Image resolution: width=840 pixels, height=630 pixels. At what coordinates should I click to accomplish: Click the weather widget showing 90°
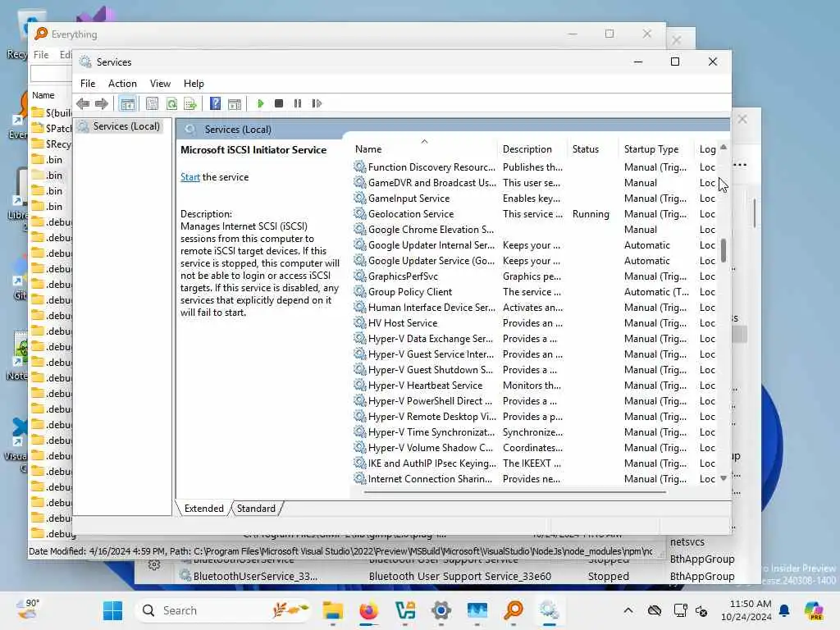(x=28, y=609)
